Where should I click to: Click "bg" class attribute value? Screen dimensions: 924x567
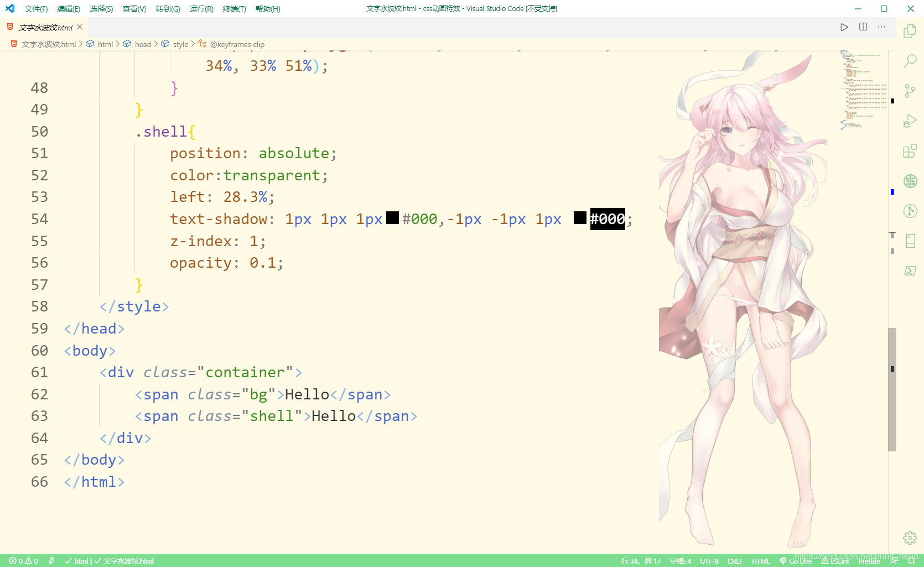coord(258,394)
